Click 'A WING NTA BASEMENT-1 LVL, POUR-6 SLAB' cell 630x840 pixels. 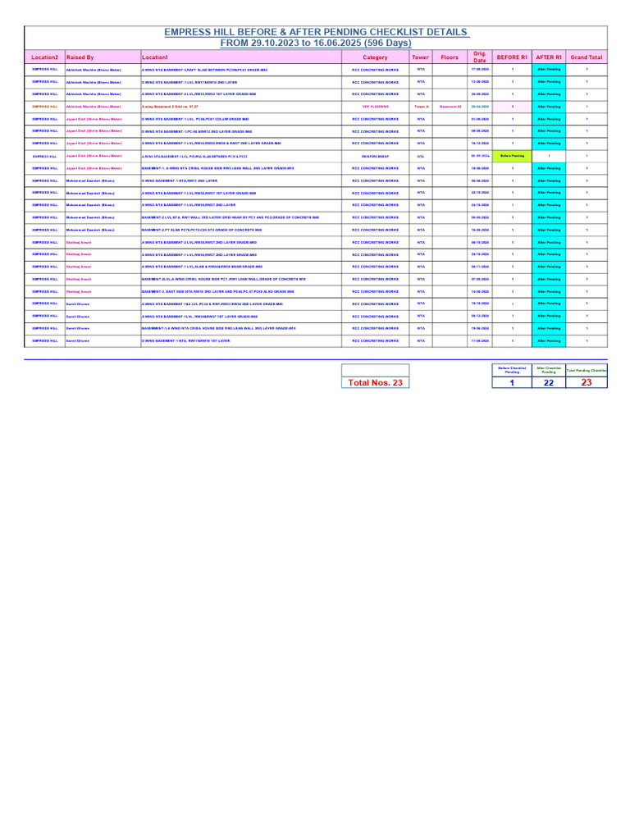[x=241, y=157]
